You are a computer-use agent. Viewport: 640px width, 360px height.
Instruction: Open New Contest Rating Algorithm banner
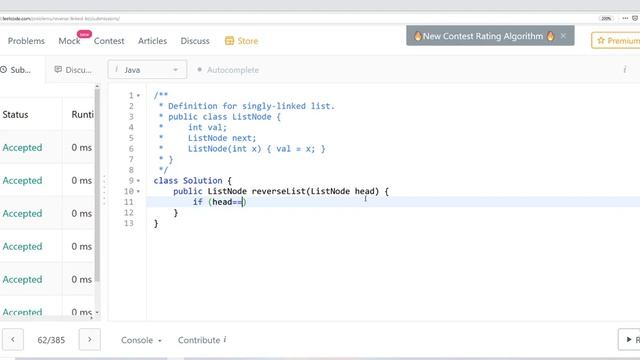pos(484,36)
